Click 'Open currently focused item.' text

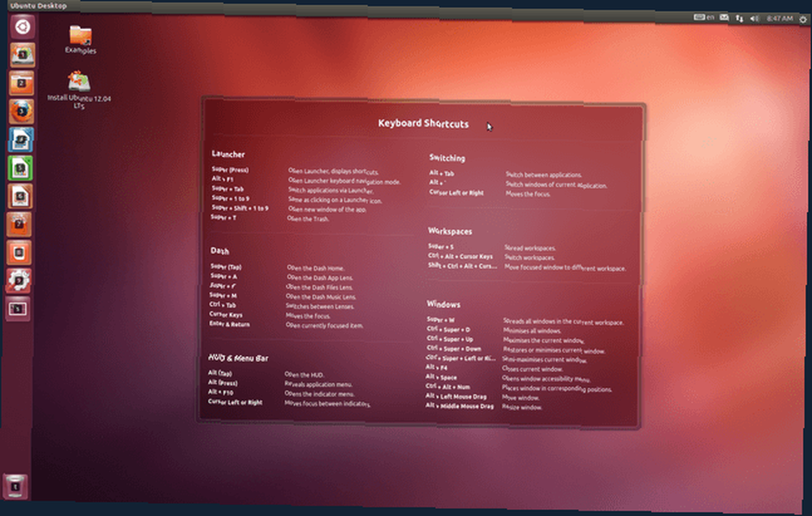click(325, 325)
